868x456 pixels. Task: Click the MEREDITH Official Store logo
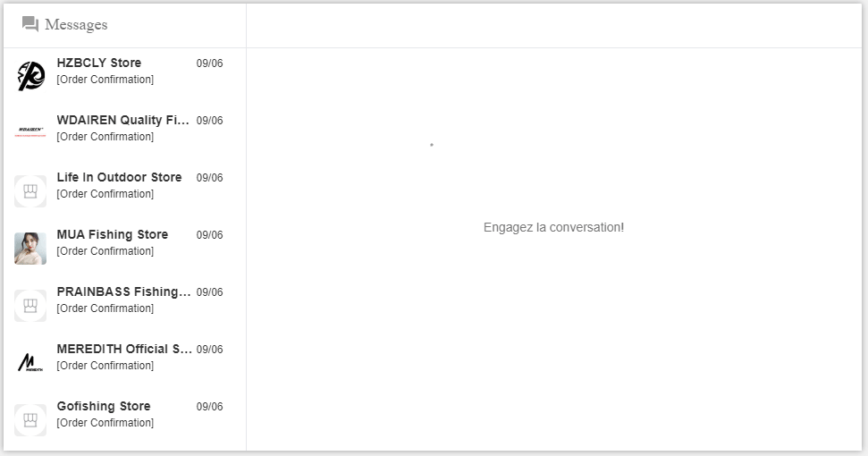point(30,362)
